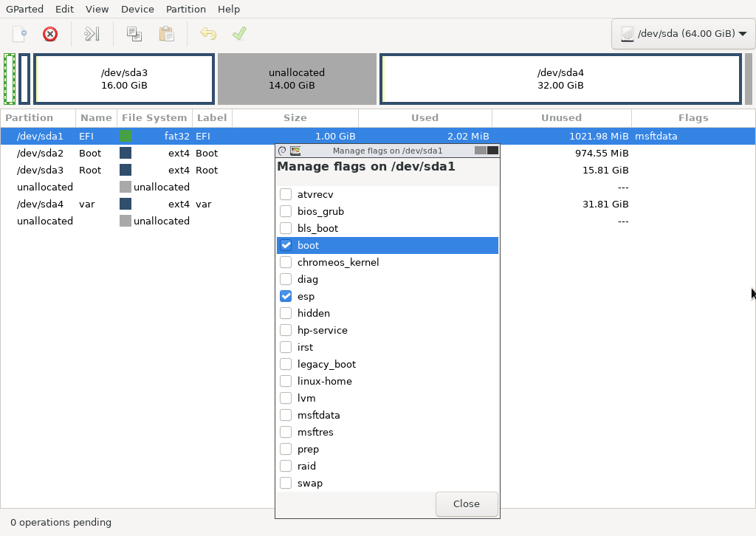
Task: Click the Flags column header
Action: [x=693, y=117]
